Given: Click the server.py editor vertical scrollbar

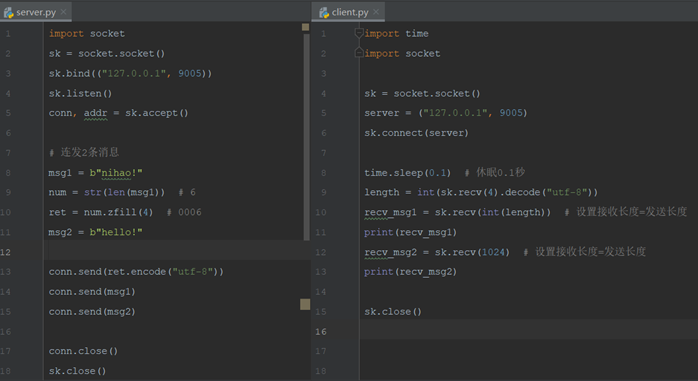Looking at the screenshot, I should (x=306, y=137).
